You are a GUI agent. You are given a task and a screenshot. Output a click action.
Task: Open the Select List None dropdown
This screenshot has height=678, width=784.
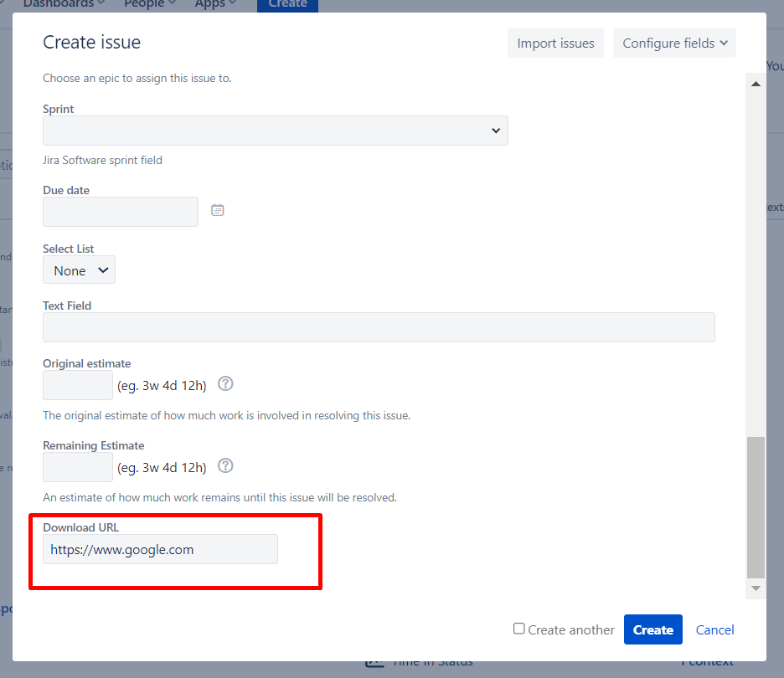click(x=79, y=270)
